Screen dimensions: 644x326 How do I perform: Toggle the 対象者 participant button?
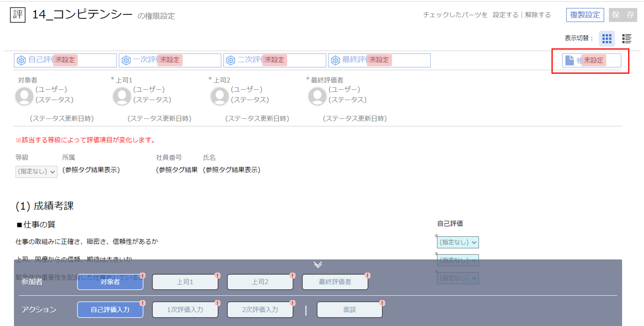[x=110, y=282]
